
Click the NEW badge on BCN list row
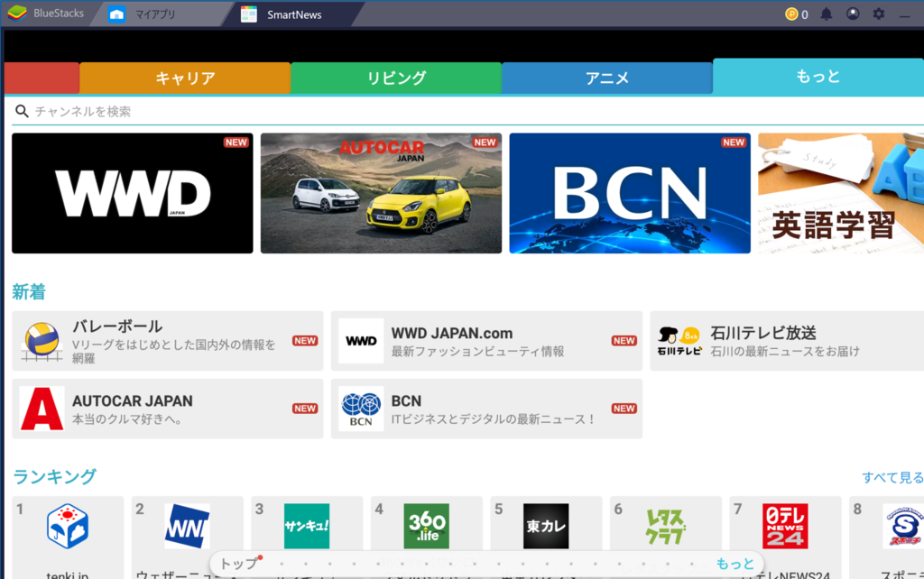pyautogui.click(x=624, y=409)
